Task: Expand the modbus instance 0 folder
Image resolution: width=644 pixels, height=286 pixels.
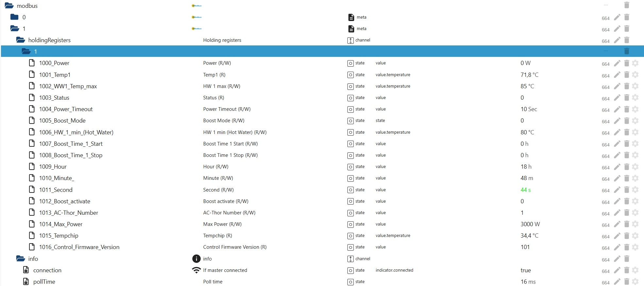Action: click(14, 17)
